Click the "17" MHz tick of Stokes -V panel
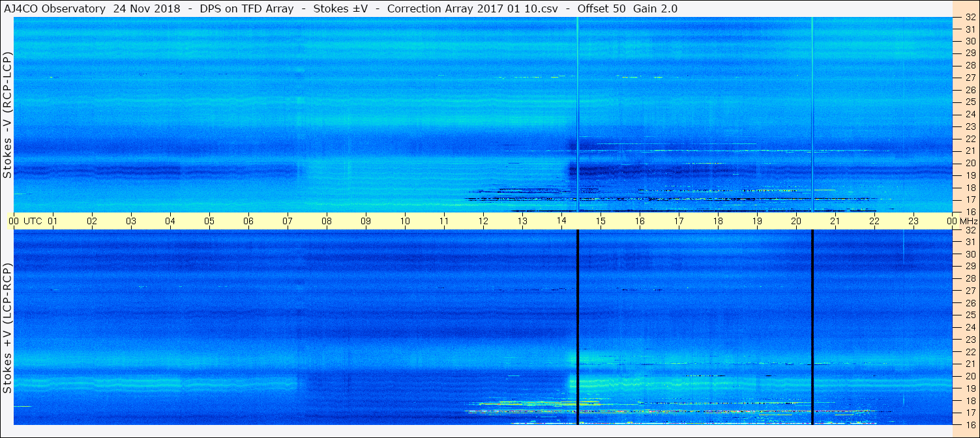 (970, 199)
